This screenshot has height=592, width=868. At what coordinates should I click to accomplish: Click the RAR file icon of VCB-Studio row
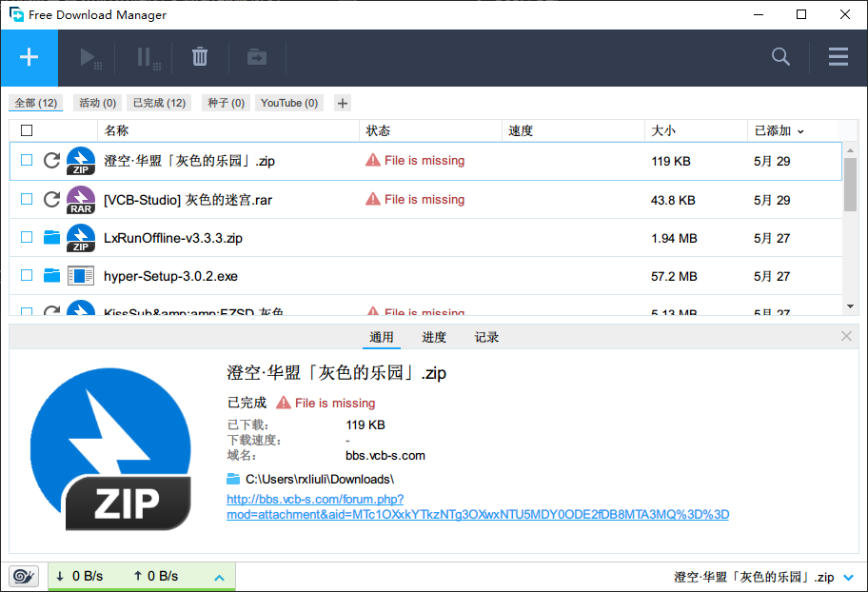coord(81,200)
